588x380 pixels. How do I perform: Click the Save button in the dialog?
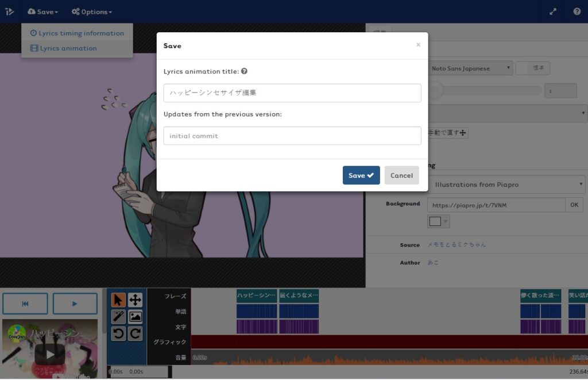click(361, 175)
